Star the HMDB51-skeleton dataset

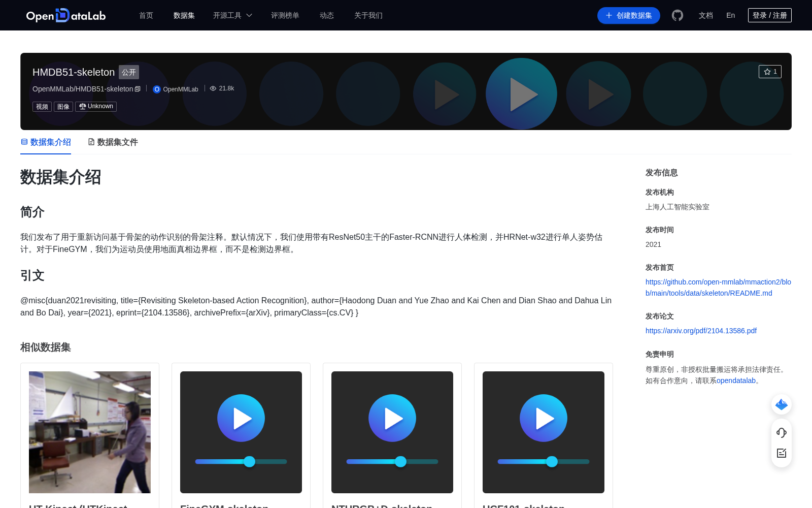770,72
